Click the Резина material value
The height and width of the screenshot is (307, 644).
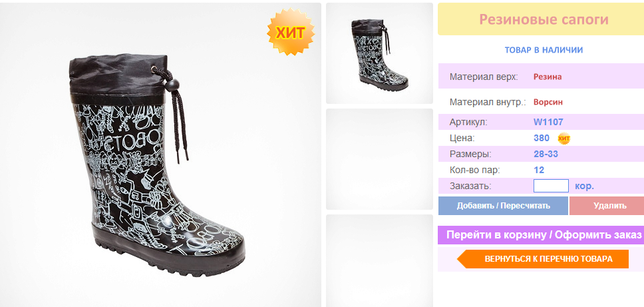click(548, 77)
